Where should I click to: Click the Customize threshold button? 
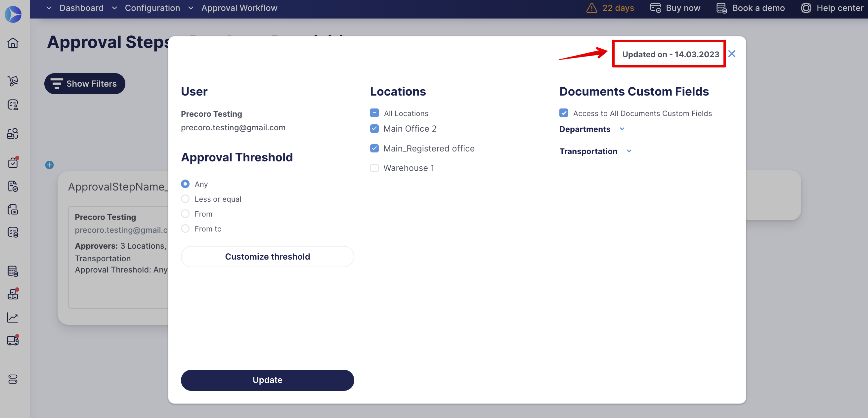pos(267,256)
